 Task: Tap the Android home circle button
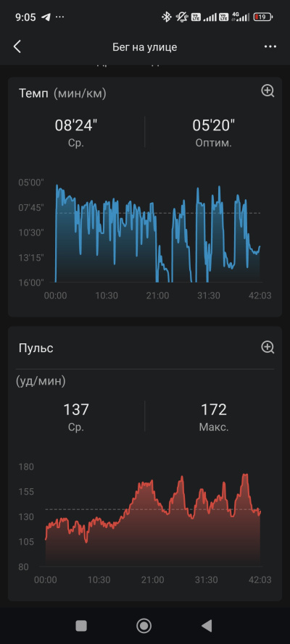[x=144, y=625]
